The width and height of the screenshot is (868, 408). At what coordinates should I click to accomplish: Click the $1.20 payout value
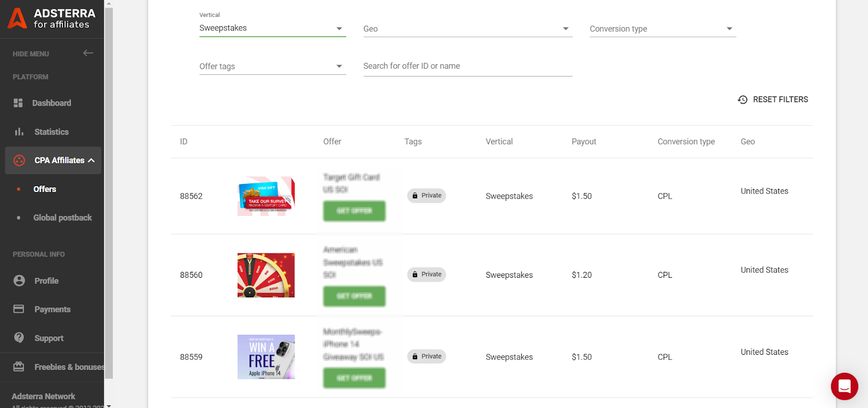click(582, 275)
